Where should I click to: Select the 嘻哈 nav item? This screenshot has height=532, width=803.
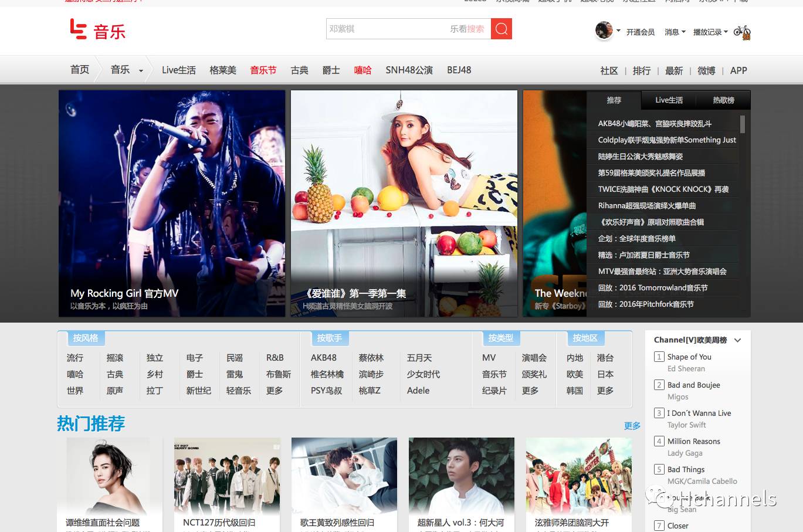pos(363,70)
